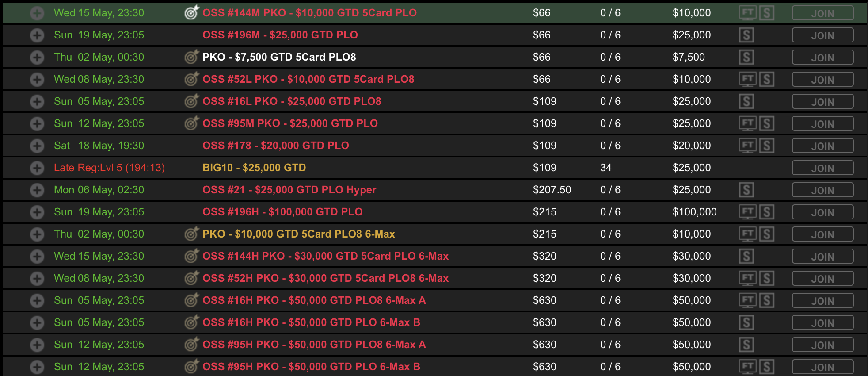Click bounty target icon beside OSS #144M PKO
This screenshot has height=376, width=868.
pos(191,12)
